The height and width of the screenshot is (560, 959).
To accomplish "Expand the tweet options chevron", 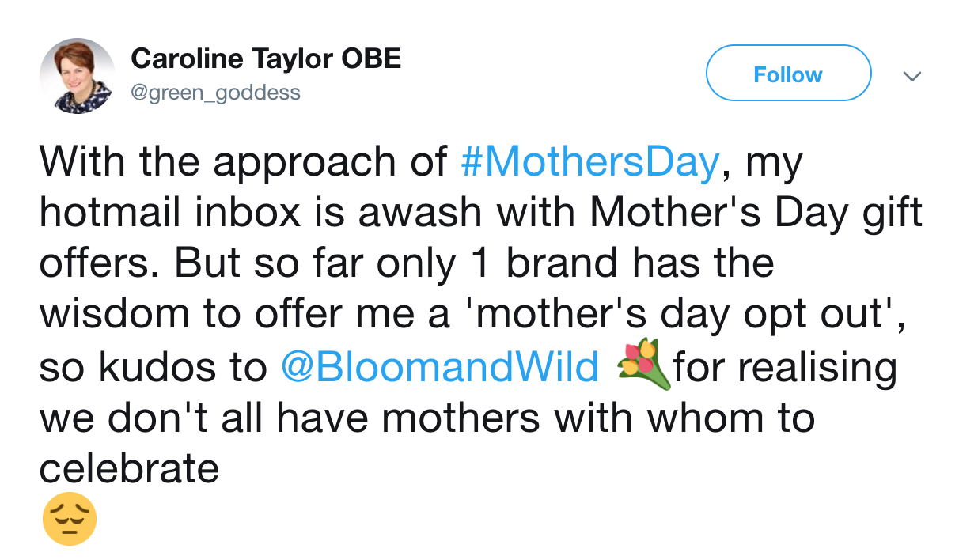I will [x=912, y=76].
